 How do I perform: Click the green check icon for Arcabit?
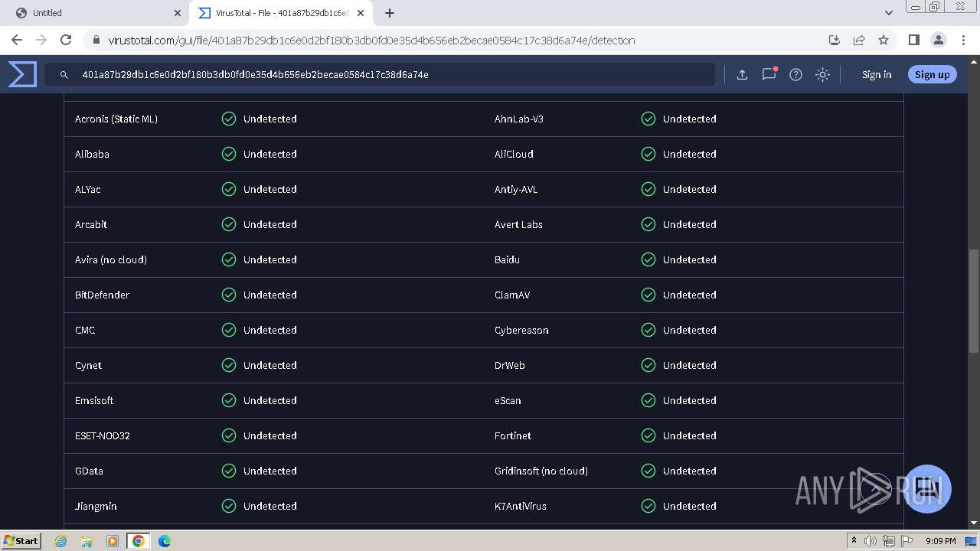pyautogui.click(x=229, y=224)
